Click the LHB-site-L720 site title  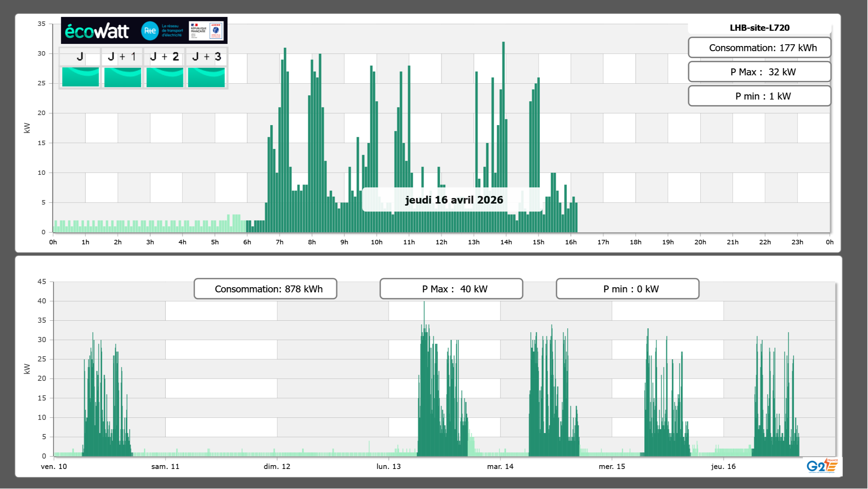click(759, 28)
